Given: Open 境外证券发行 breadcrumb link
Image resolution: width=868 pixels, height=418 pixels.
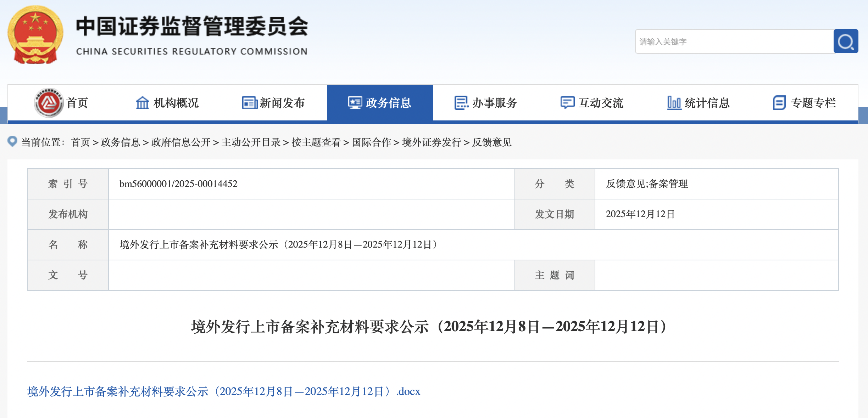Looking at the screenshot, I should (x=432, y=142).
